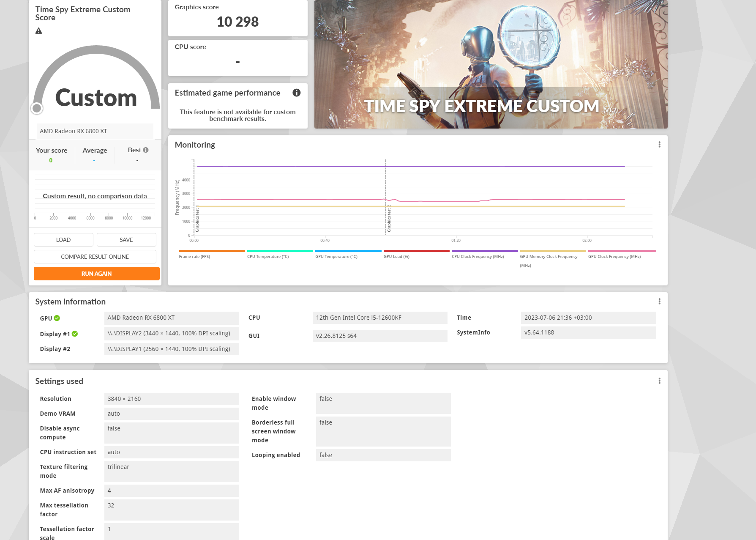Click the Max tessellation factor value 32
The width and height of the screenshot is (756, 540).
coord(172,510)
